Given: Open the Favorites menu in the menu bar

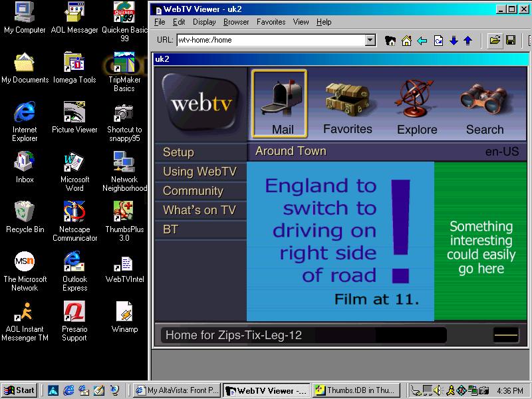Looking at the screenshot, I should 271,22.
